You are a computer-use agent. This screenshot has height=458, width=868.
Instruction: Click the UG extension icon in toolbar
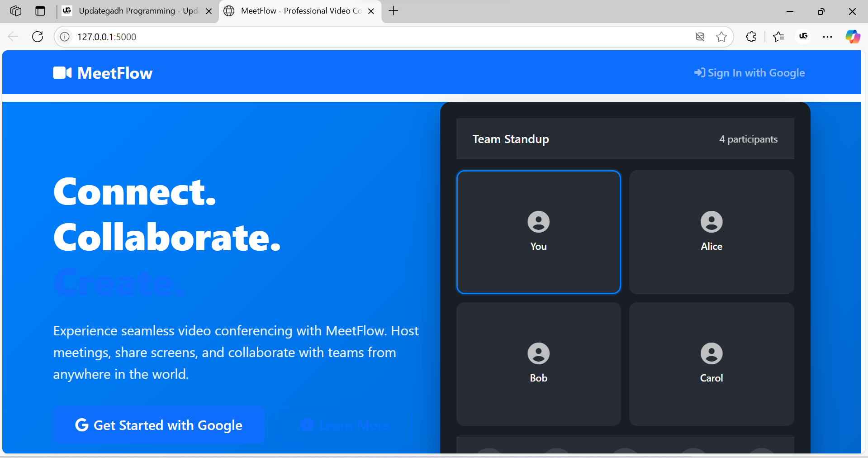tap(803, 36)
